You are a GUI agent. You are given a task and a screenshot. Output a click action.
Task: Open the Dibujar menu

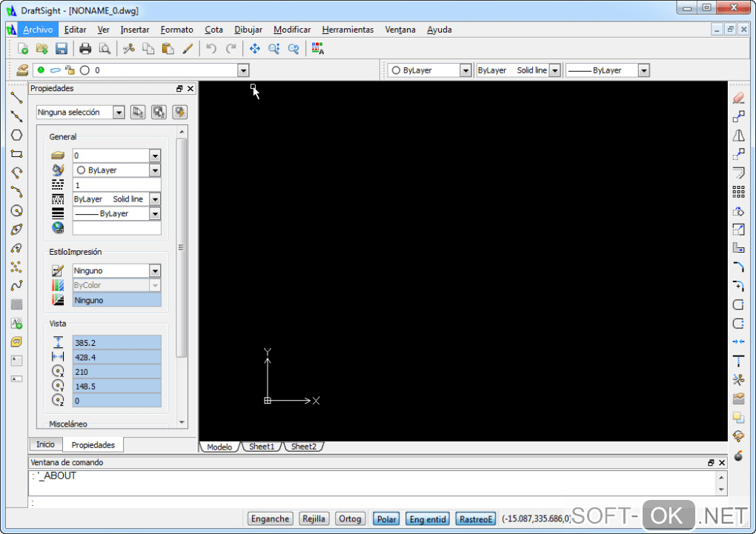248,30
